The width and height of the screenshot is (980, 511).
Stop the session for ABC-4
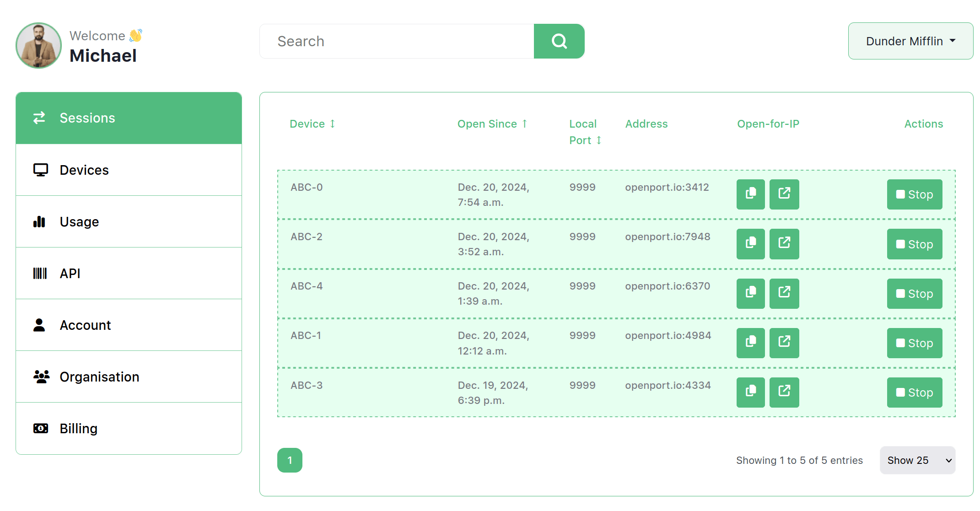tap(914, 293)
